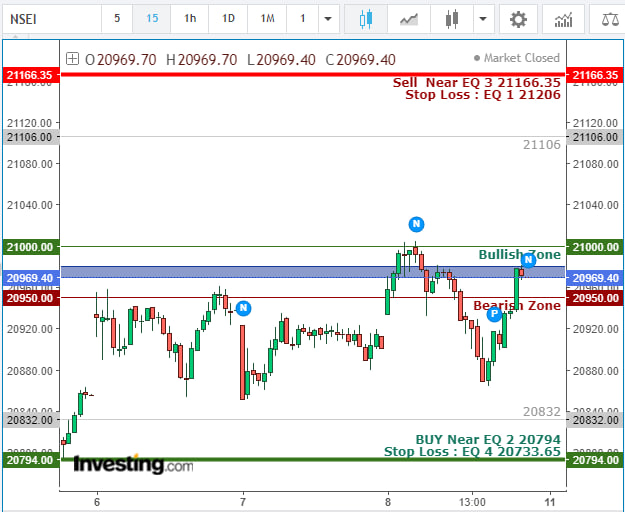This screenshot has height=512, width=625.
Task: Open chart settings gear
Action: click(518, 19)
